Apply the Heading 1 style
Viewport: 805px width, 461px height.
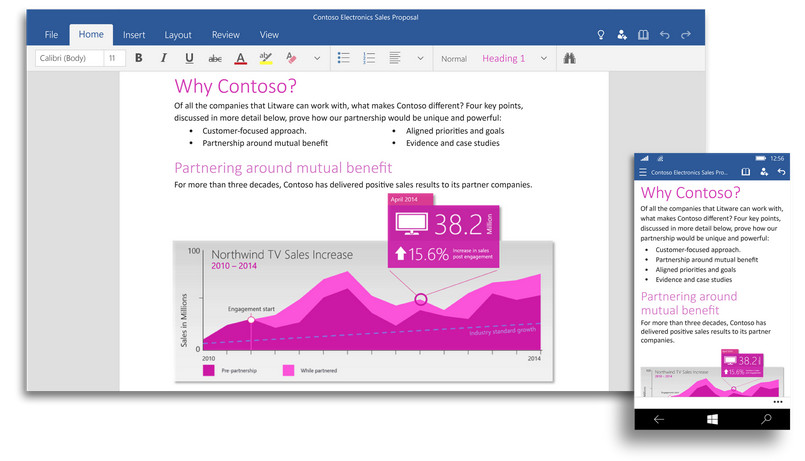point(503,59)
